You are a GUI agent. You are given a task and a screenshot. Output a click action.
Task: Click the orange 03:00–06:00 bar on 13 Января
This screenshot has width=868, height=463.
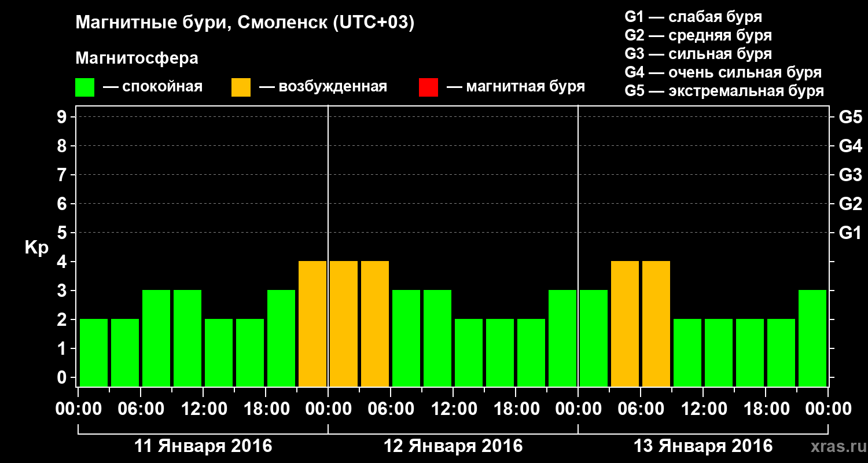[x=625, y=324]
